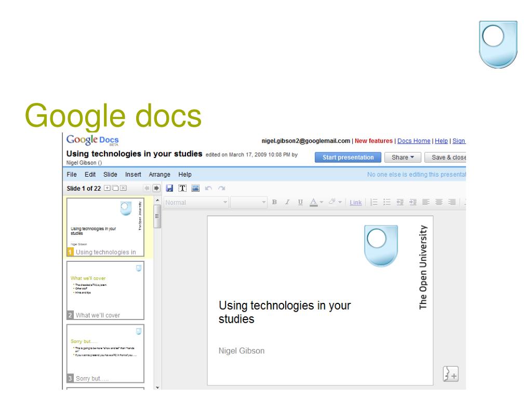The image size is (532, 399).
Task: Click the increase indent icon
Action: [413, 202]
